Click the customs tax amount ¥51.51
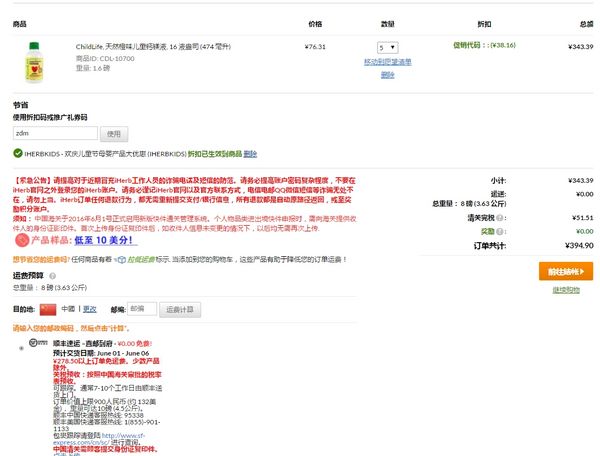The width and height of the screenshot is (600, 456). click(582, 218)
